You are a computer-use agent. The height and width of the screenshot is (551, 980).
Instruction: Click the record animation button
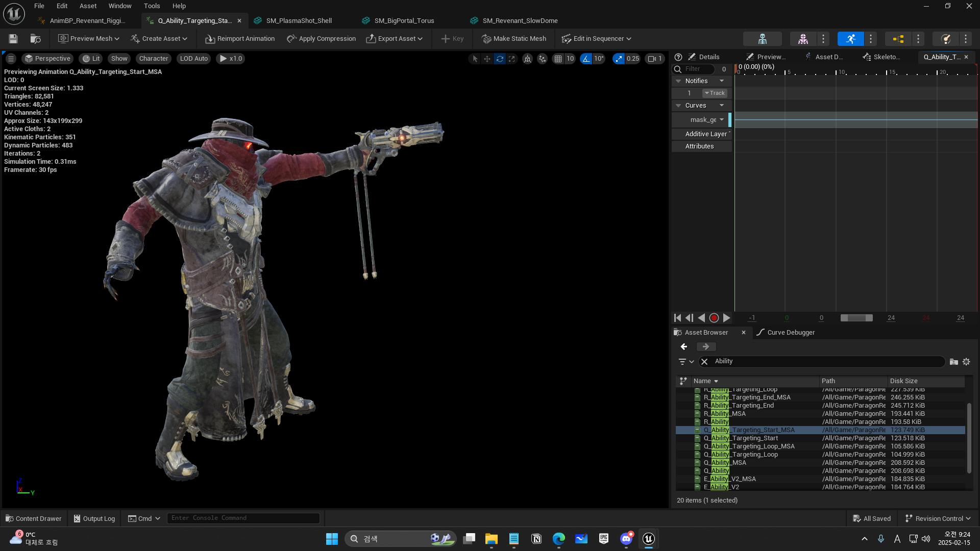pos(714,318)
